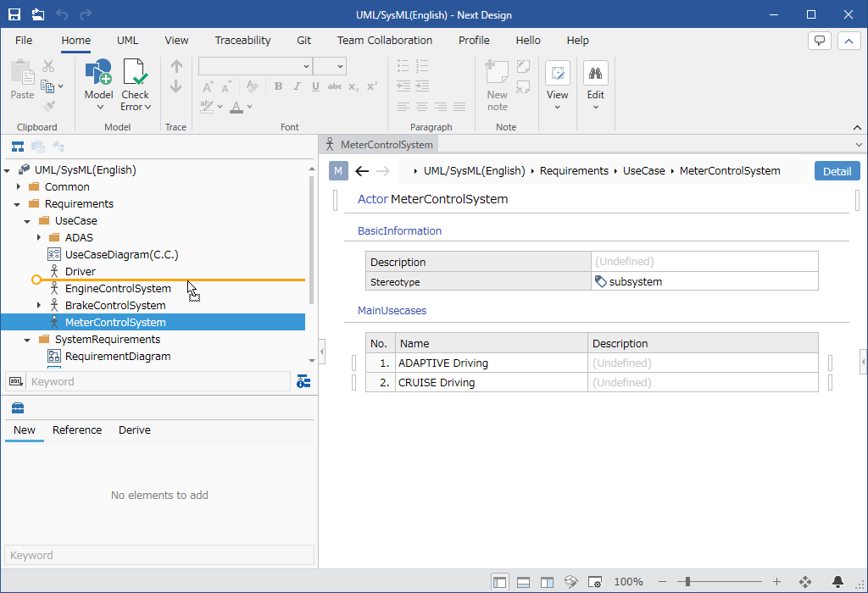Open the Model dropdown arrow

100,108
